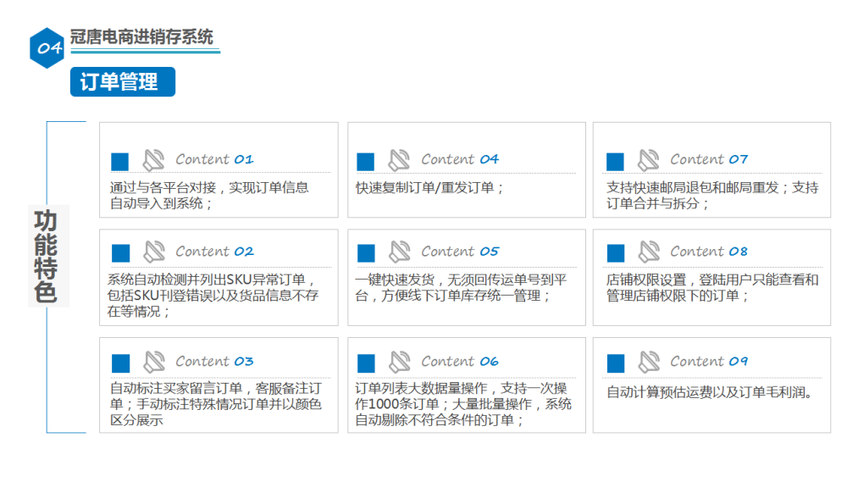Click the speaker icon in Content 07 card
The width and height of the screenshot is (847, 504).
[648, 160]
